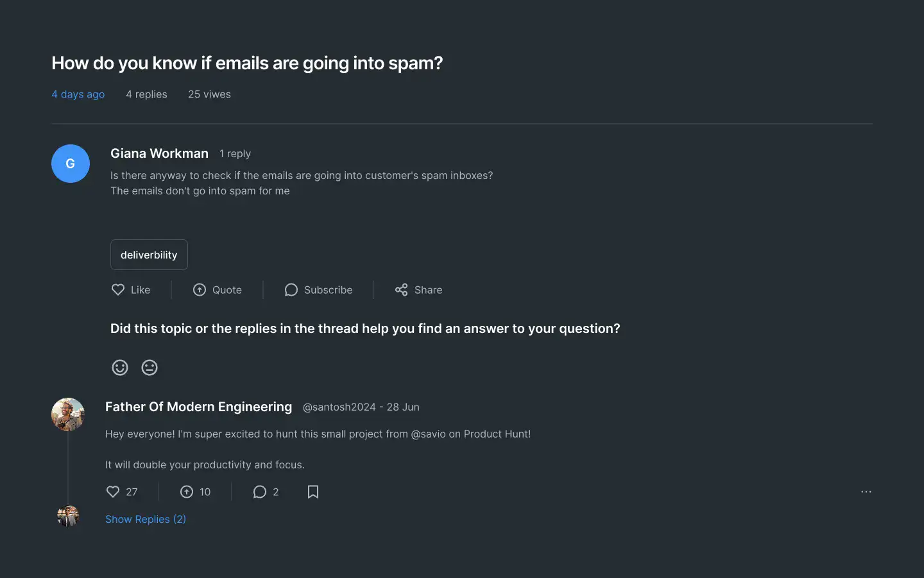Like Giana Workman's post with the heart icon
Image resolution: width=924 pixels, height=578 pixels.
(118, 290)
